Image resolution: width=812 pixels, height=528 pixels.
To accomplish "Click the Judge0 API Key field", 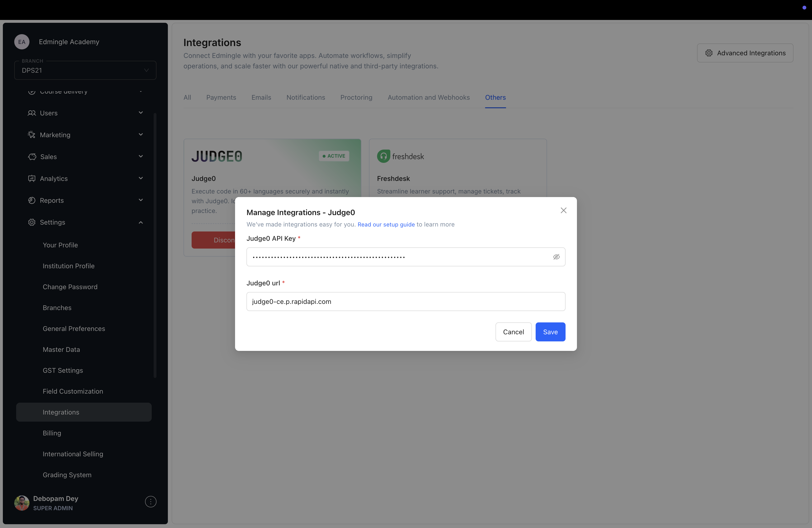I will pos(406,257).
